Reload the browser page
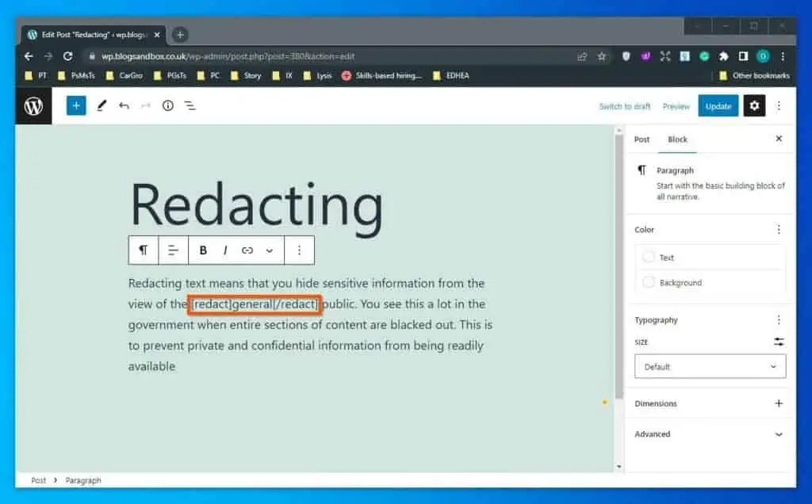Image resolution: width=812 pixels, height=504 pixels. tap(68, 56)
